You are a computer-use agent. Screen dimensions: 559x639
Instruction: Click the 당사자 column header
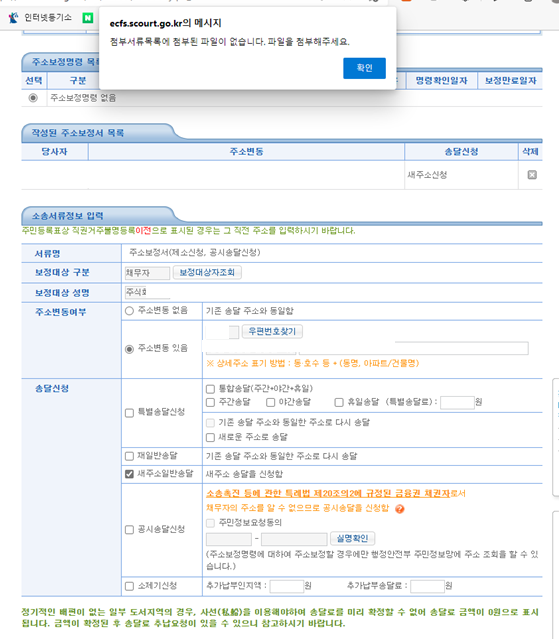[x=54, y=152]
